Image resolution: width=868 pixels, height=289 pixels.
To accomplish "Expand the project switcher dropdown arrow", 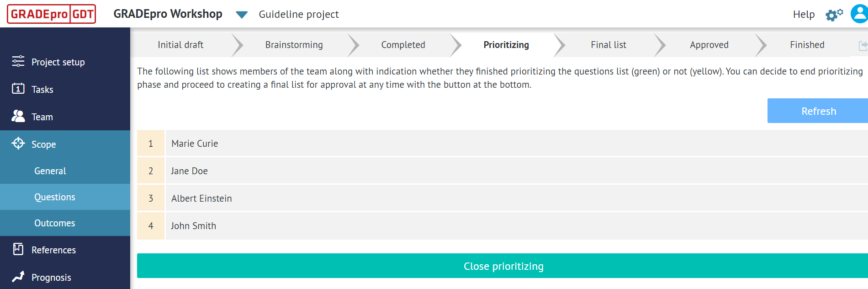I will (x=241, y=14).
